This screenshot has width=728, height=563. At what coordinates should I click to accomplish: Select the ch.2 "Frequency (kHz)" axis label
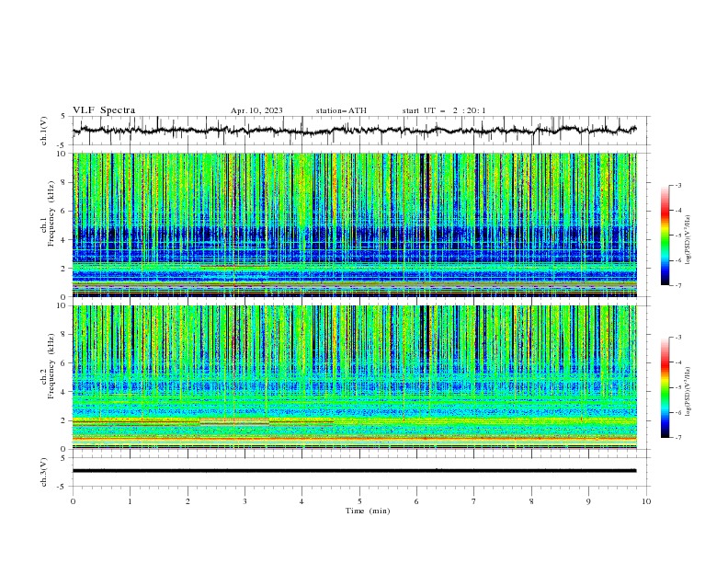[51, 366]
